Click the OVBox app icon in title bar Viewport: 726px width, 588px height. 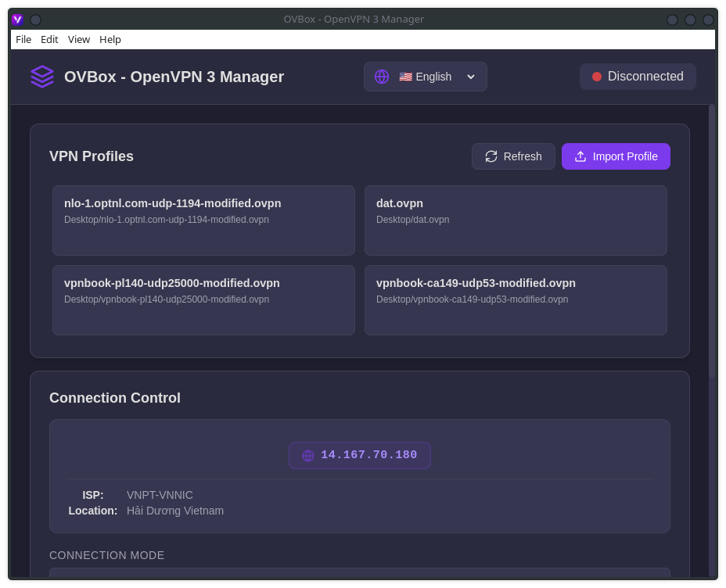coord(17,20)
